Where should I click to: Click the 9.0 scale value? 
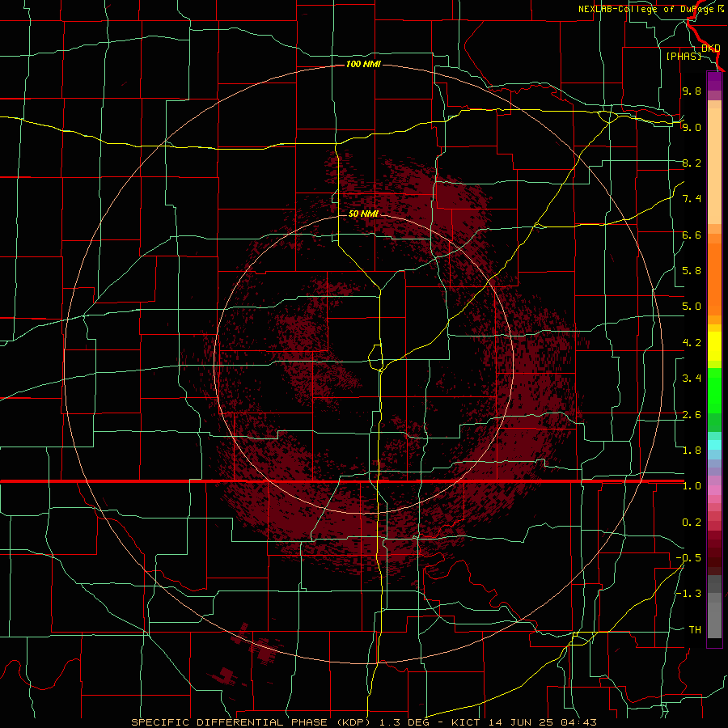tap(692, 127)
